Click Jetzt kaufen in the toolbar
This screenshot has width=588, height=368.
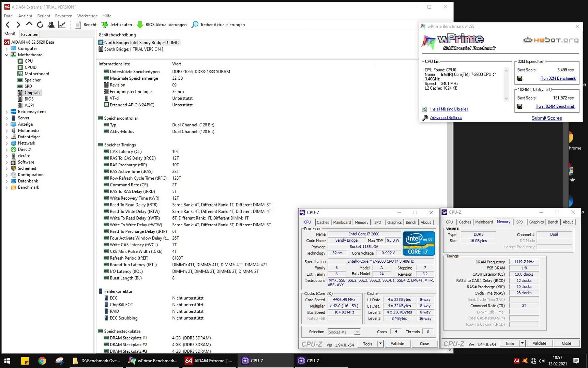coord(117,25)
